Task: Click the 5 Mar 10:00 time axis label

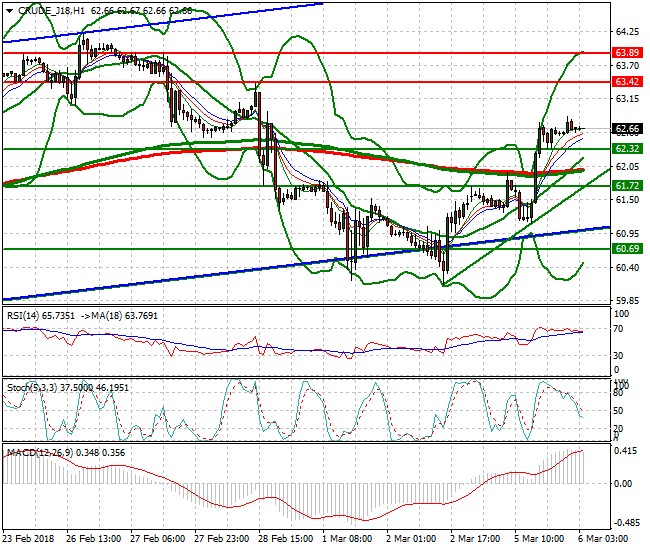Action: click(x=538, y=539)
